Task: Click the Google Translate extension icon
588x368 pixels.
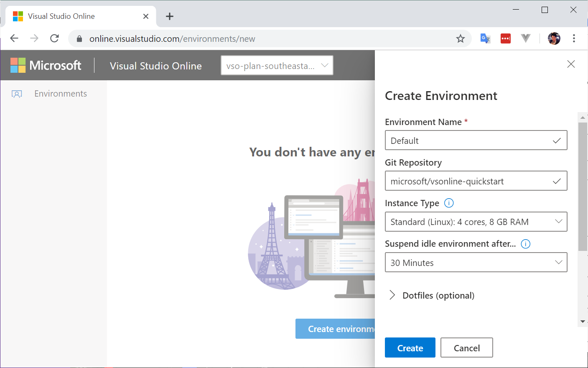Action: click(485, 38)
